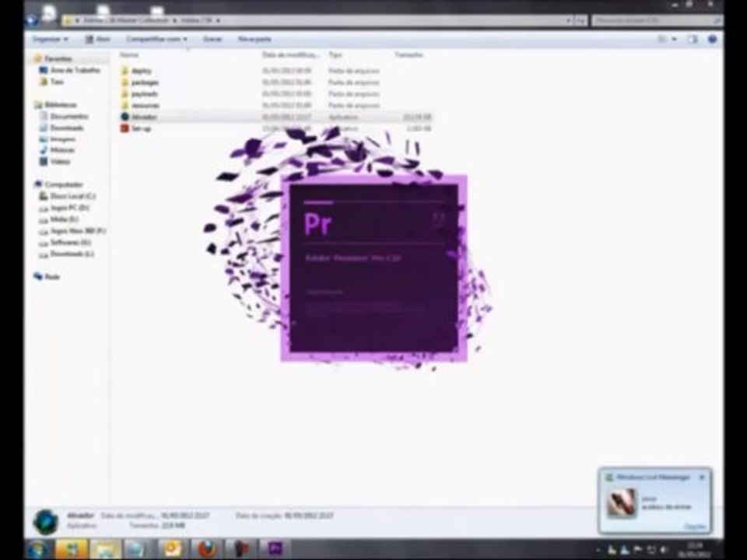Open the Windows Start button
The height and width of the screenshot is (560, 747).
(x=37, y=549)
